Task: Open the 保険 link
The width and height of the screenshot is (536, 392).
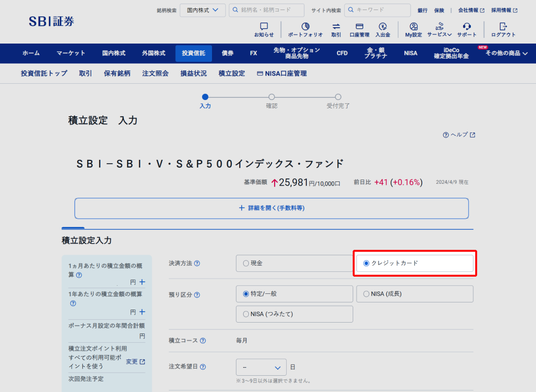Action: (439, 11)
